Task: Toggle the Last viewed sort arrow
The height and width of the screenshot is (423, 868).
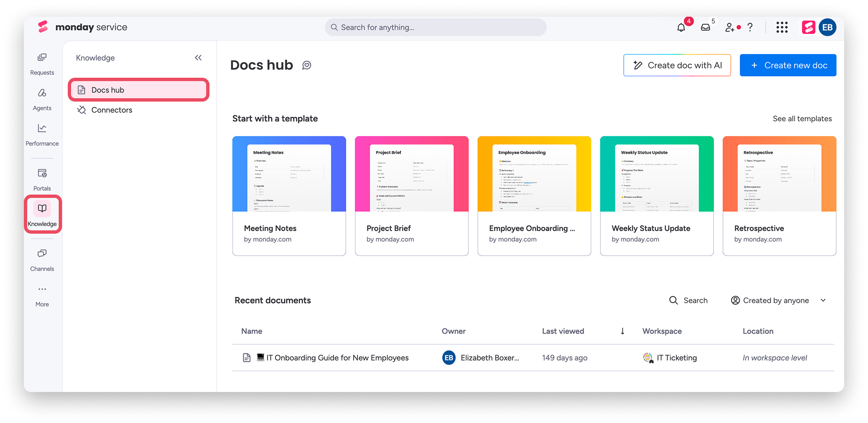Action: (x=622, y=331)
